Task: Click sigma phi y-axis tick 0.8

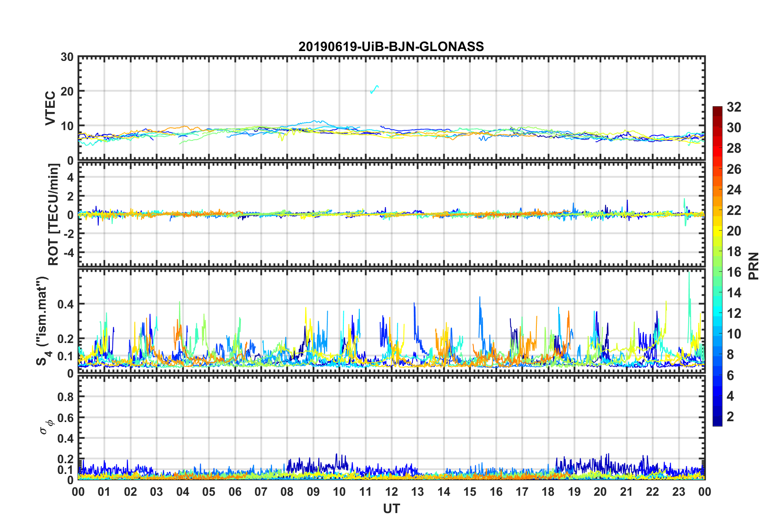Action: (x=66, y=397)
